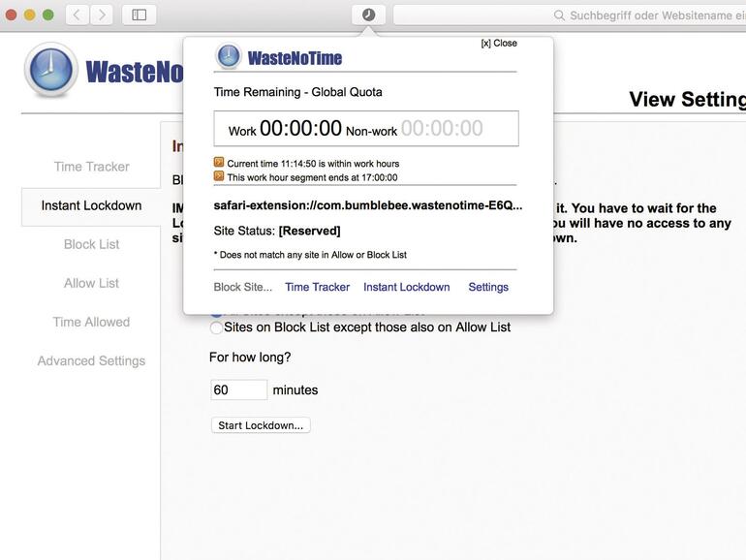Open the Allow List tab

coord(91,283)
